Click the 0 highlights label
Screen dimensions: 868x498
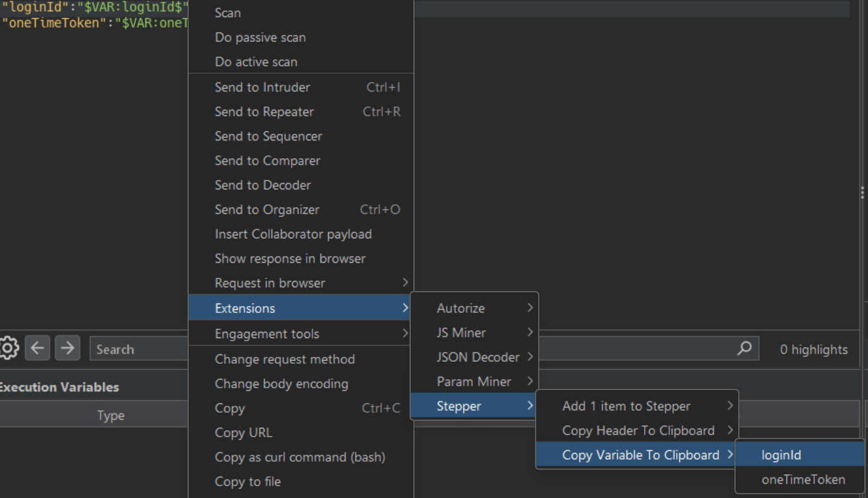[x=813, y=349]
